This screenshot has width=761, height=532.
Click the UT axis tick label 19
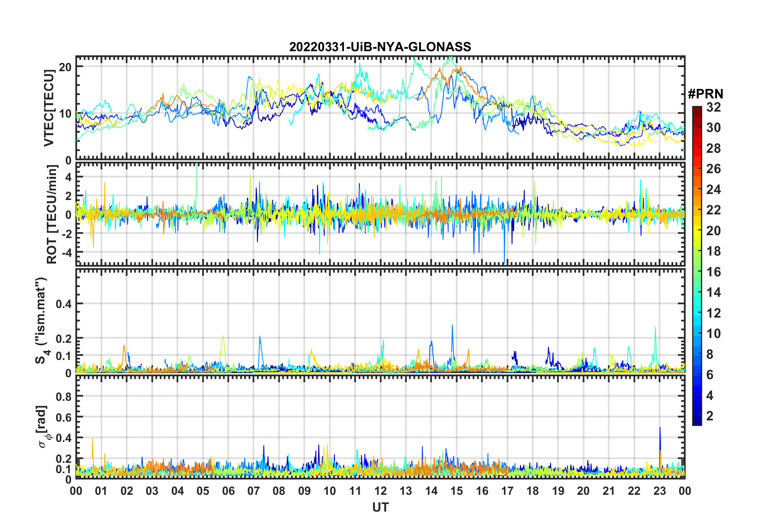coord(558,491)
